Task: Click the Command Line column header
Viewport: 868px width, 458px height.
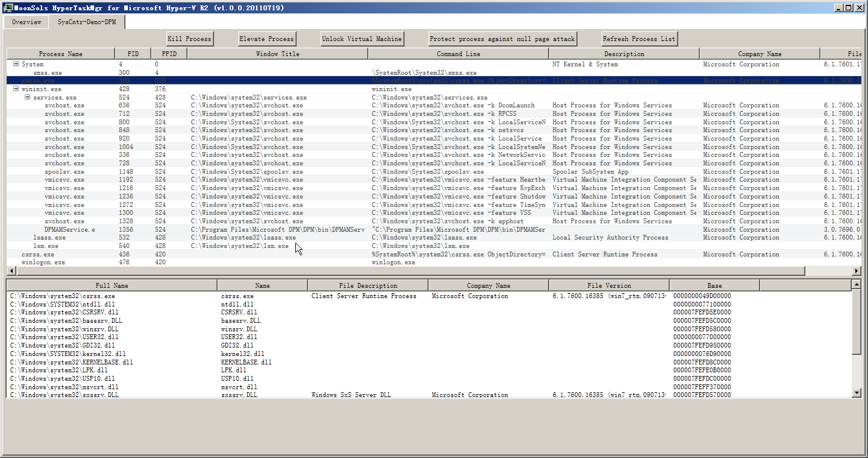Action: [459, 54]
